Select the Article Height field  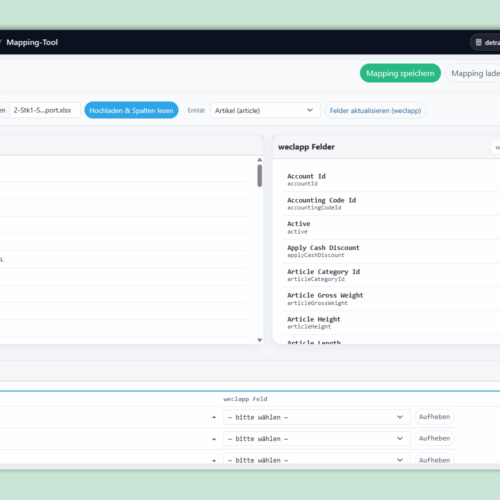pos(390,323)
